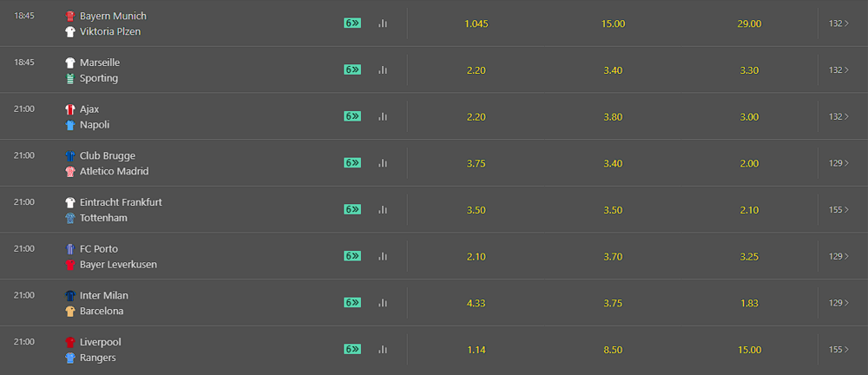Click green 6 badge for Liverpool match
The image size is (868, 375).
tap(352, 349)
